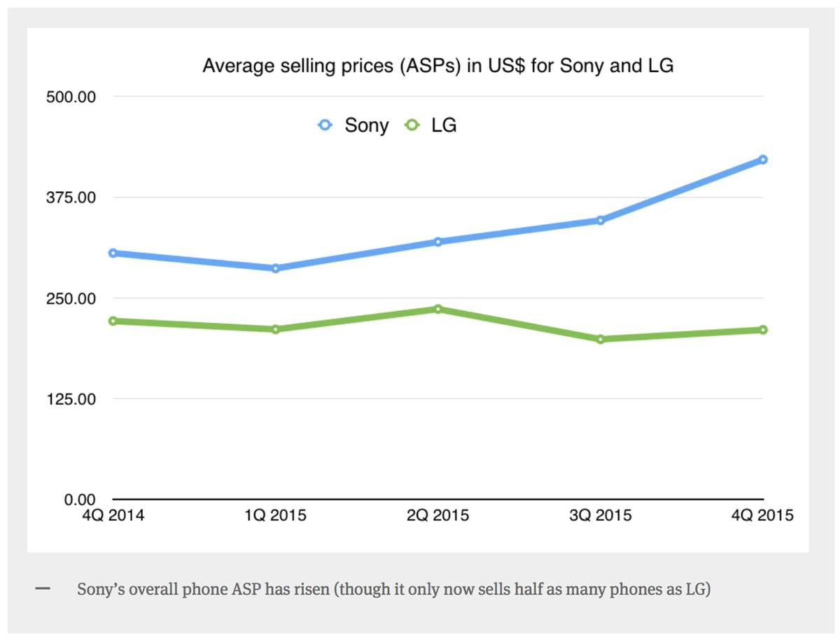This screenshot has height=640, width=840.
Task: Select Sony's 4Q 2014 data point
Action: [113, 253]
